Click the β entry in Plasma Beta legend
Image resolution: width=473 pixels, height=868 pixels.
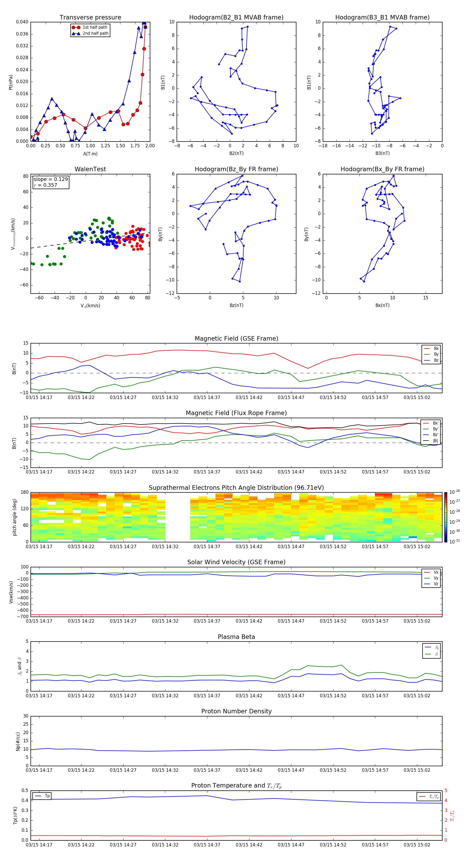(432, 654)
